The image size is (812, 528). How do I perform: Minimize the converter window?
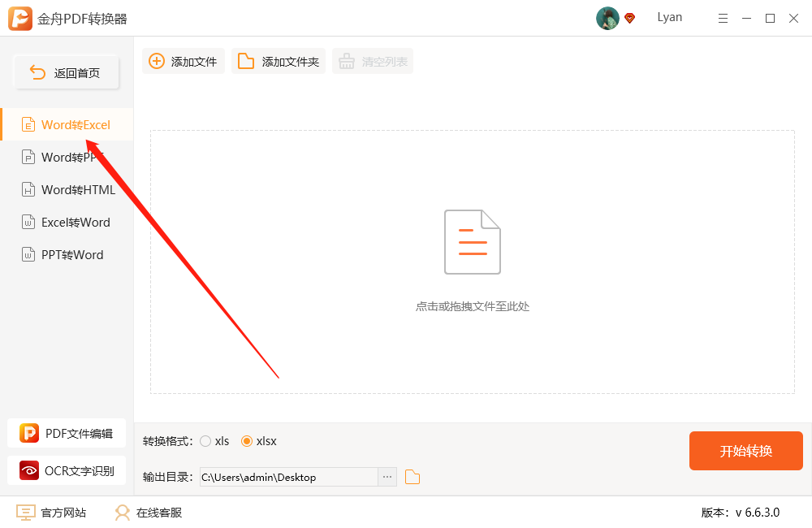click(x=746, y=19)
